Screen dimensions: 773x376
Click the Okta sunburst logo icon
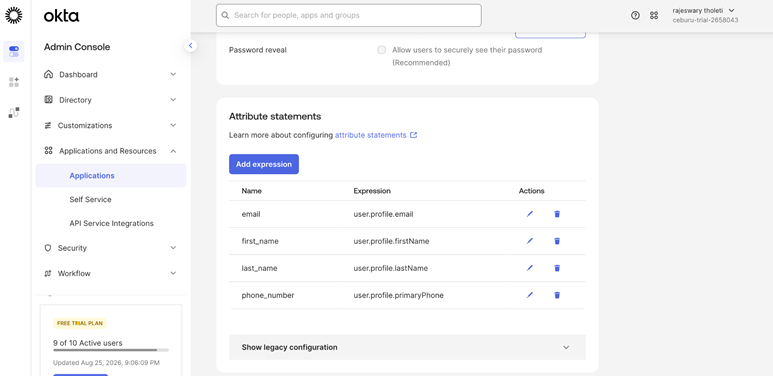(14, 15)
